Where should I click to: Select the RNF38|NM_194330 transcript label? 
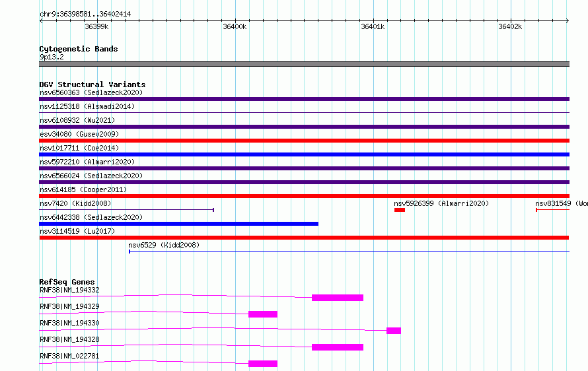coord(69,323)
